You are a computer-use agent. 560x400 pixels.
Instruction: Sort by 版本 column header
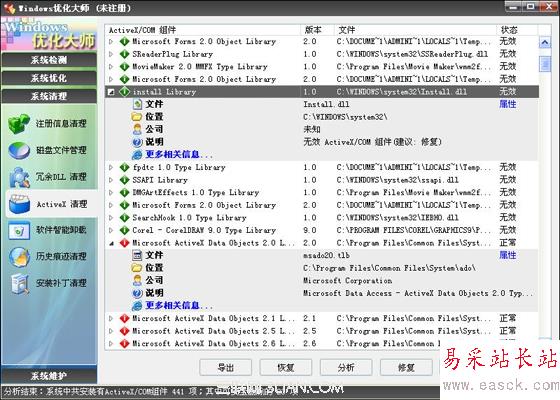pyautogui.click(x=317, y=30)
